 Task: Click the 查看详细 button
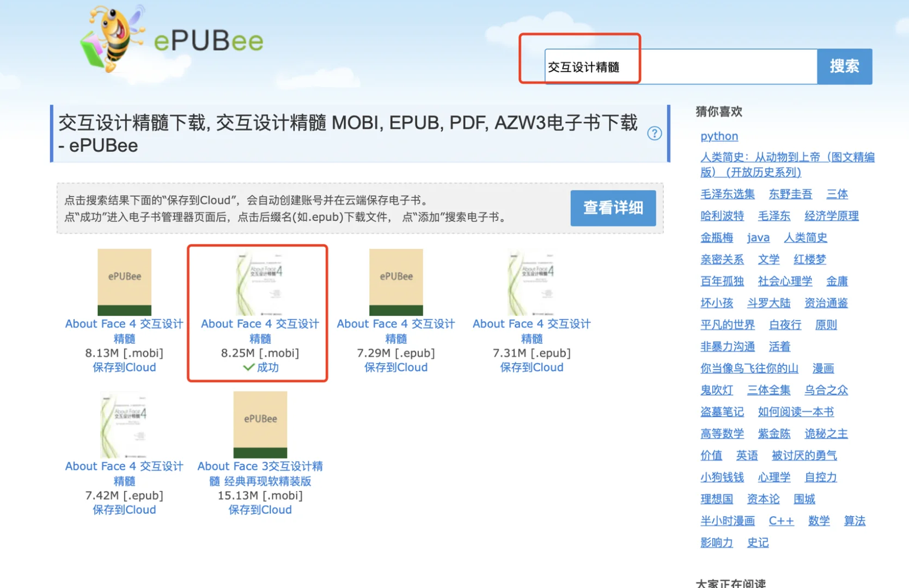pyautogui.click(x=613, y=208)
